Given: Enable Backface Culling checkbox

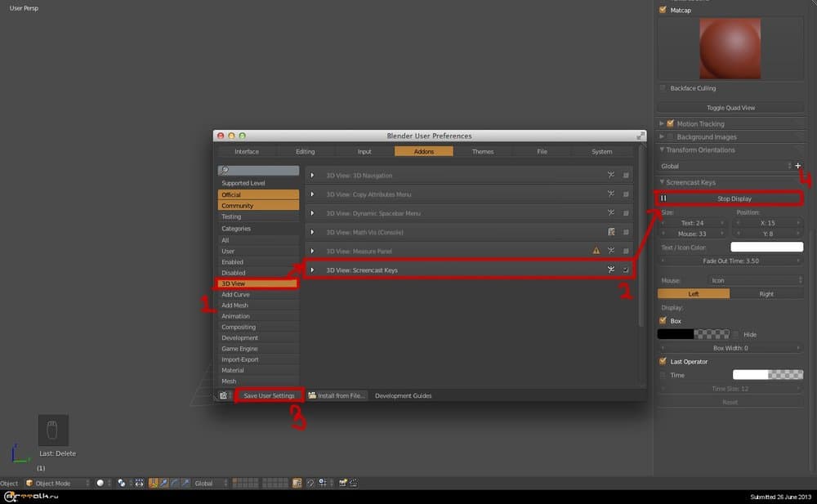Looking at the screenshot, I should point(663,88).
